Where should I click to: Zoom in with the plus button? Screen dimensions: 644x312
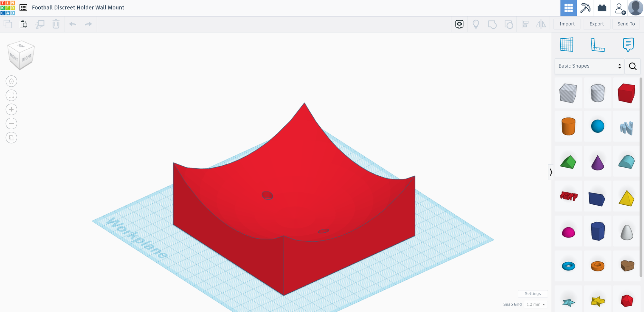click(x=11, y=110)
